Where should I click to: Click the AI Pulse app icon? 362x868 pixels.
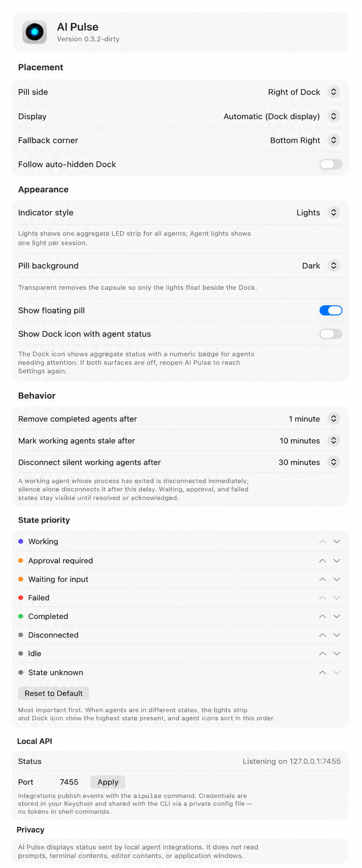pos(34,32)
